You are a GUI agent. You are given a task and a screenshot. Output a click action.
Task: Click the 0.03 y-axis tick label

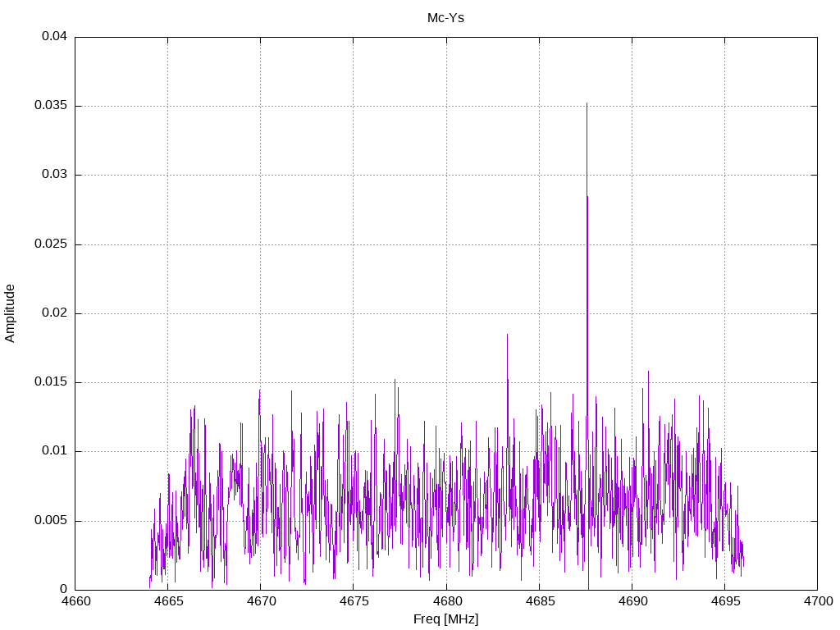pyautogui.click(x=55, y=175)
